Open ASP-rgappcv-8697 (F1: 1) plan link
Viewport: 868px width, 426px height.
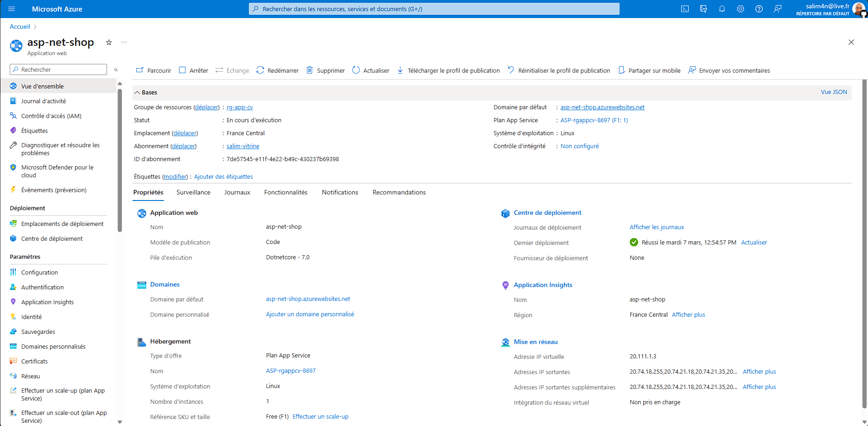coord(594,120)
